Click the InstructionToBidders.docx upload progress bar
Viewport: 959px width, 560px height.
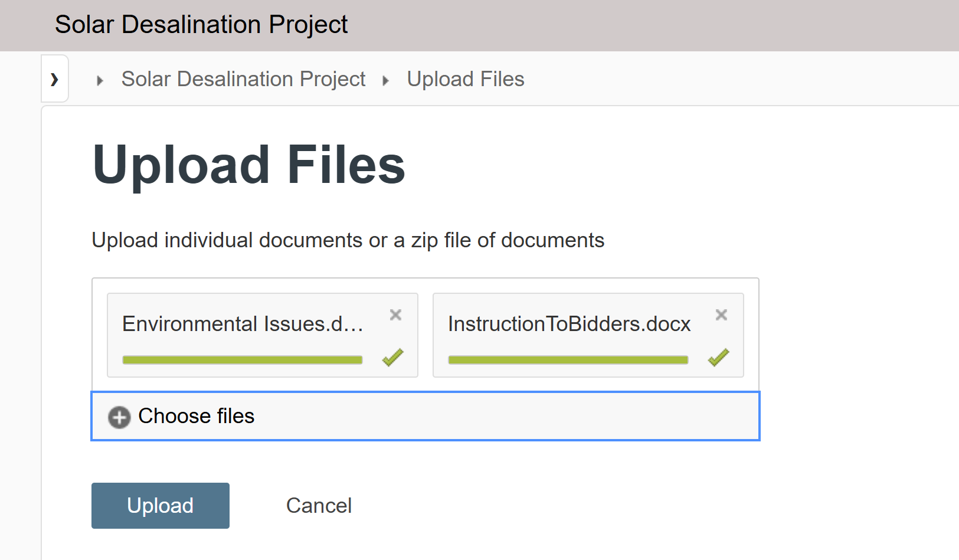point(568,360)
